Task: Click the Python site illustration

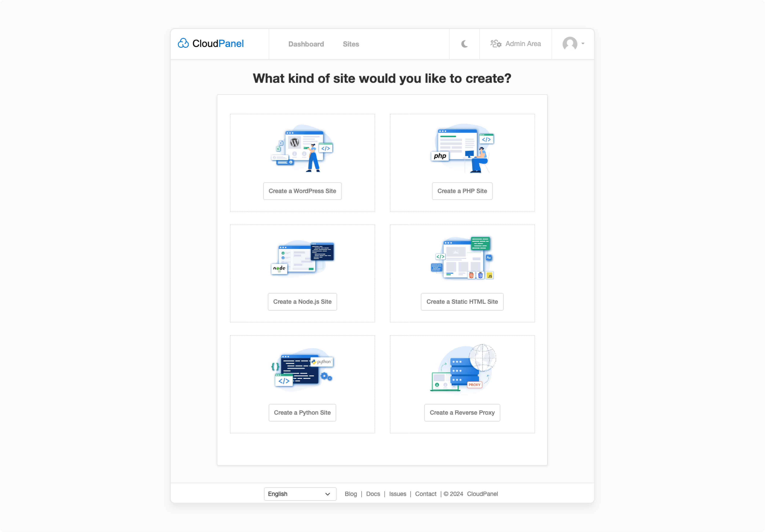Action: tap(302, 369)
